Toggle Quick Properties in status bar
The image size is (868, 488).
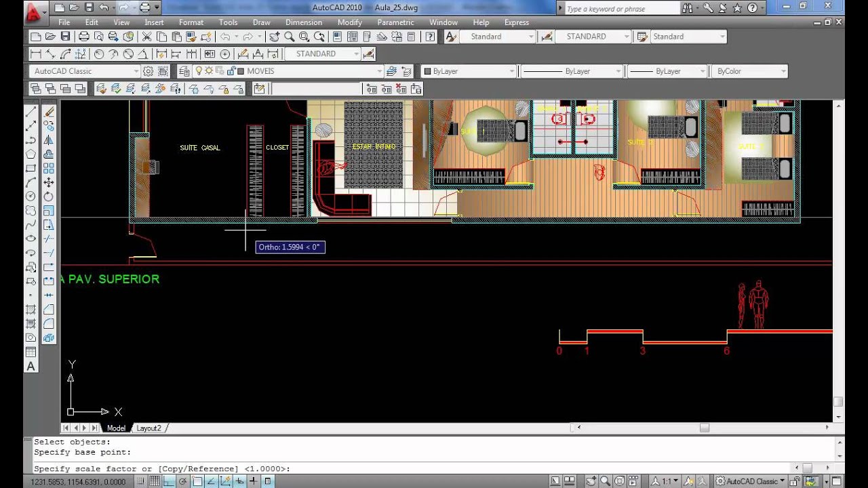click(267, 481)
